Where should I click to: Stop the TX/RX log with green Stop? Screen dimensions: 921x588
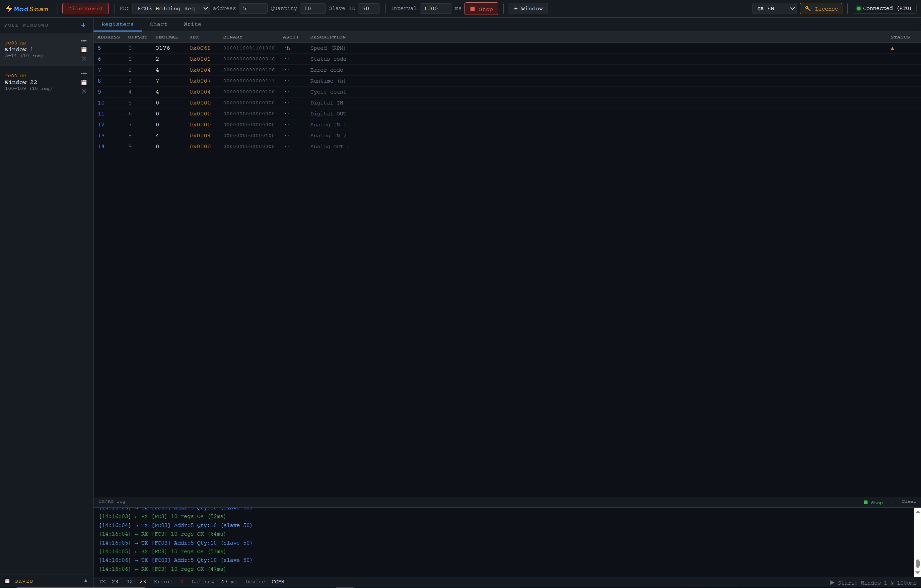(x=873, y=502)
